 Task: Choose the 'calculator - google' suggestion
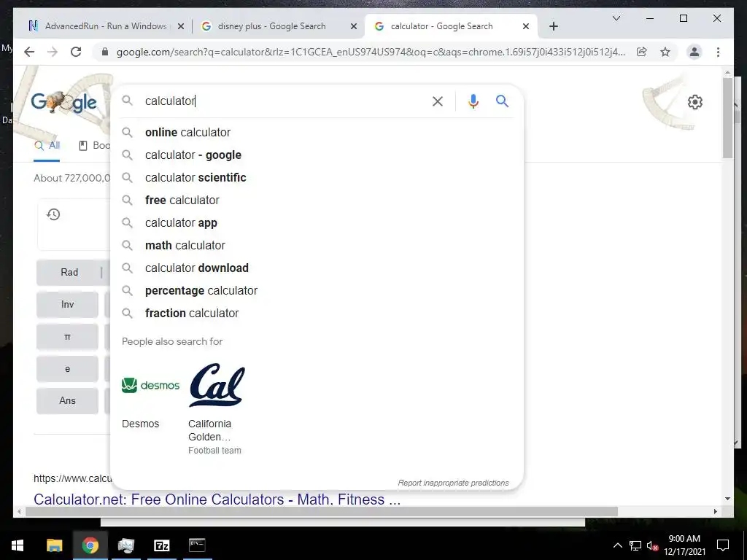317,155
